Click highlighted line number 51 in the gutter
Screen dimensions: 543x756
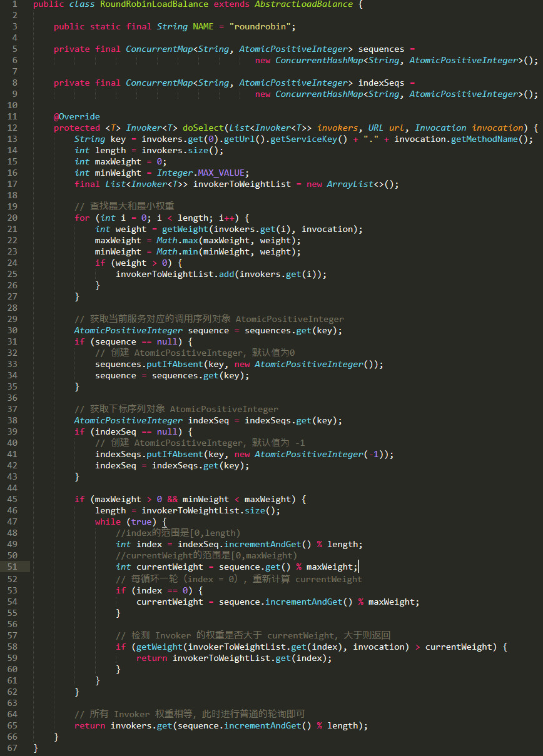tap(13, 567)
